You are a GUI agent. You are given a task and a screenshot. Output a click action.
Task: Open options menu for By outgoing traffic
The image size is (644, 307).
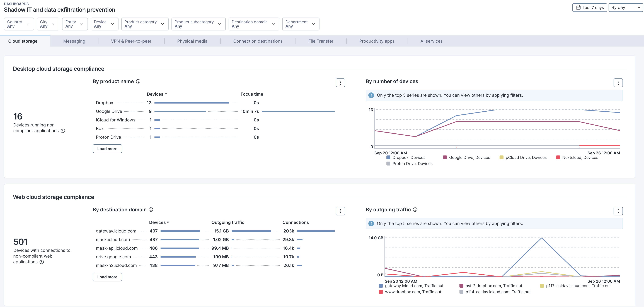(618, 211)
